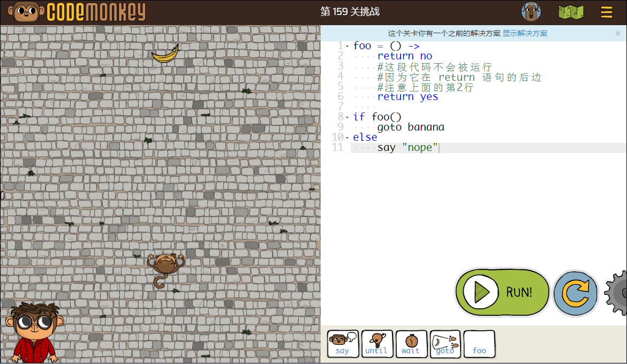Run the code with RUN! button
The image size is (627, 364).
point(502,292)
